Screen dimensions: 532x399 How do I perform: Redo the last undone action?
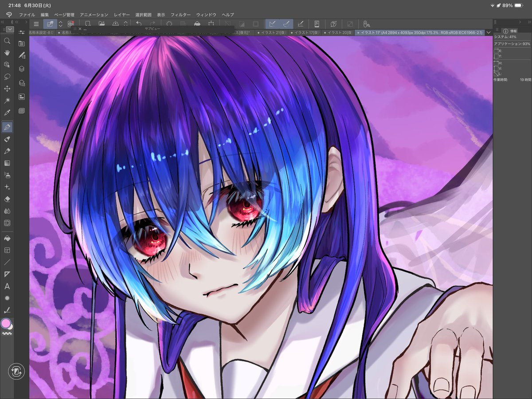coord(152,24)
